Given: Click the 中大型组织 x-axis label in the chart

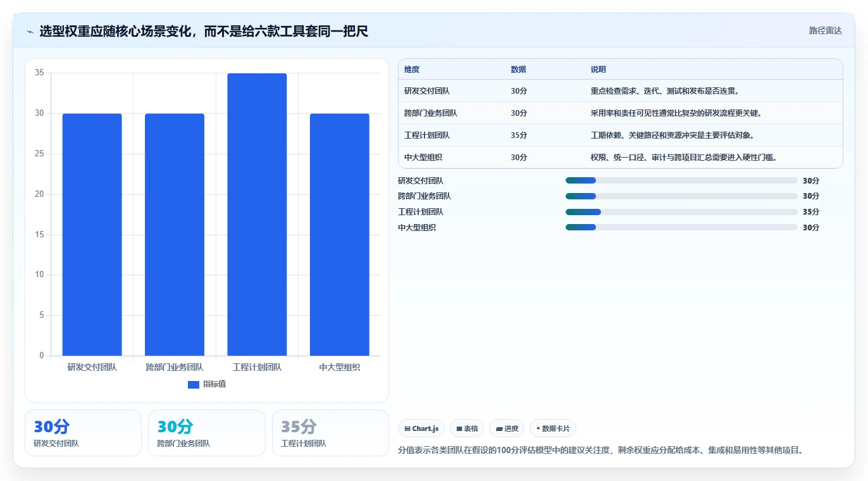Looking at the screenshot, I should tap(340, 367).
